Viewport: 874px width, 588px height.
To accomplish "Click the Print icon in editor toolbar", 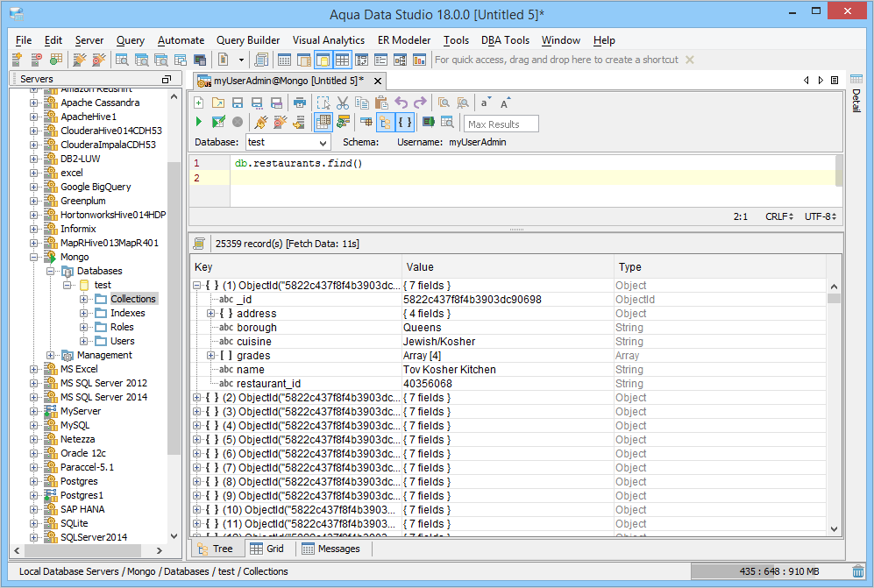I will tap(300, 103).
